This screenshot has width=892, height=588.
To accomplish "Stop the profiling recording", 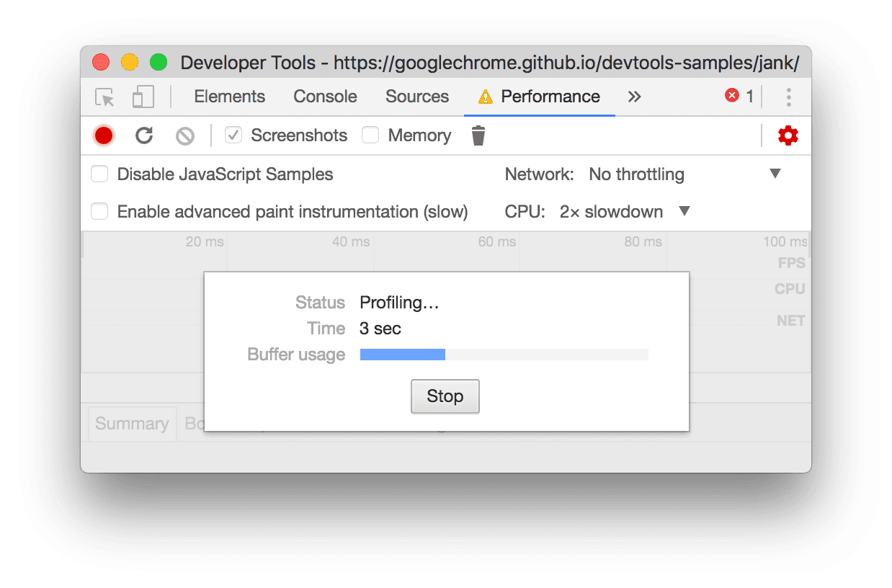I will 445,396.
